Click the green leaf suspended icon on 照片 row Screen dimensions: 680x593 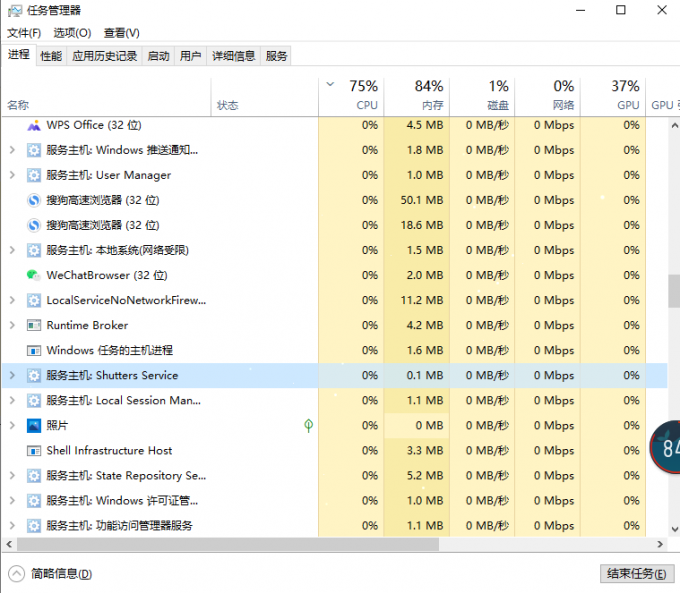[x=308, y=426]
